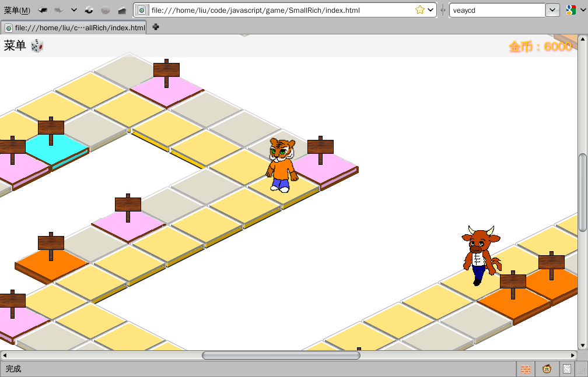Reload the page with the refresh icon
Viewport: 588px width, 377px height.
click(89, 10)
